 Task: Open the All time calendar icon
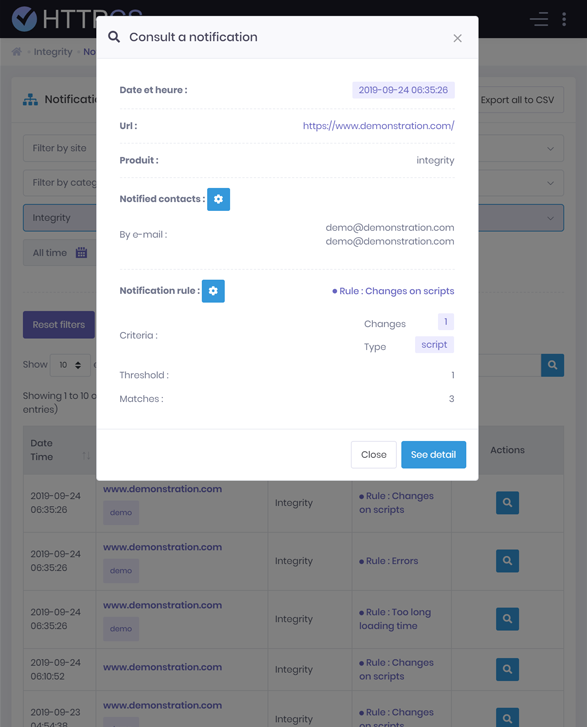pos(82,253)
